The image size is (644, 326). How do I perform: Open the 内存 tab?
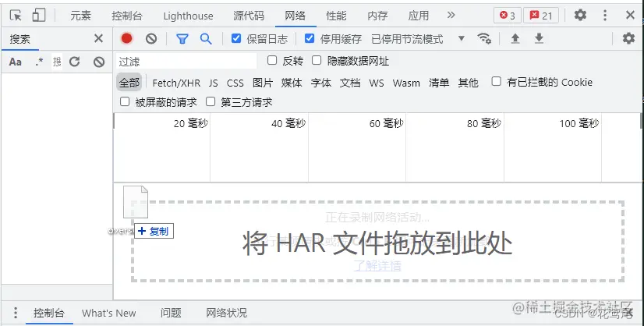[x=377, y=16]
